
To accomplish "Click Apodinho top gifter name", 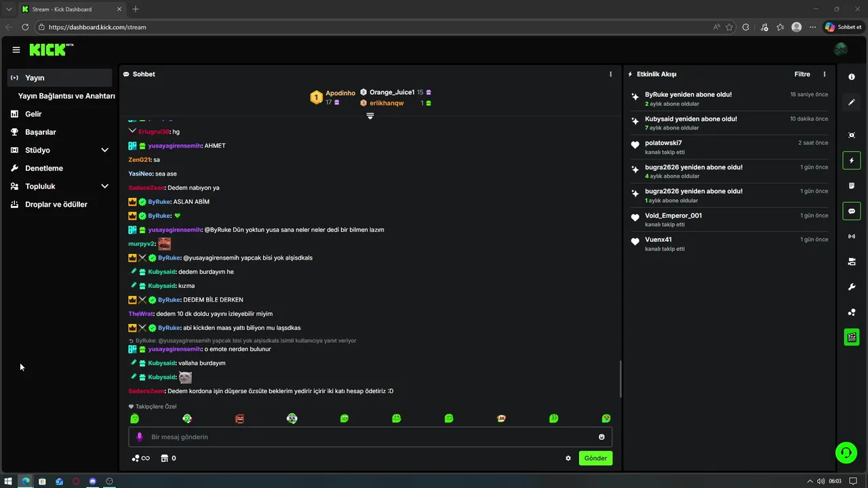I will pos(340,93).
